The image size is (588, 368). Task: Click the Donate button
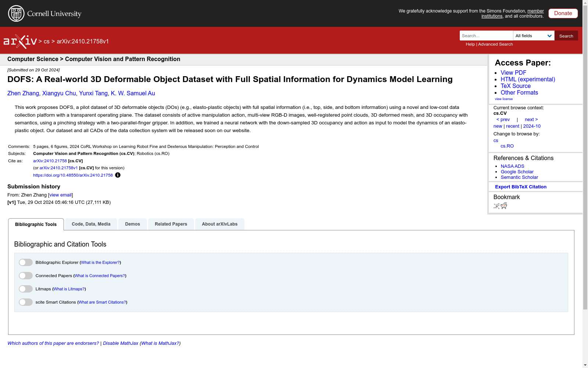(x=563, y=13)
